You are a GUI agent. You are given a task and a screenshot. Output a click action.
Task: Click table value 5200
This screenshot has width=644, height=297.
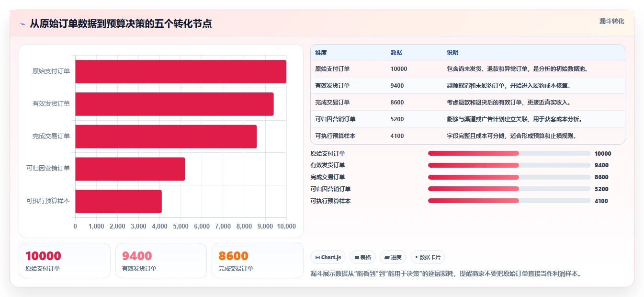click(x=397, y=119)
